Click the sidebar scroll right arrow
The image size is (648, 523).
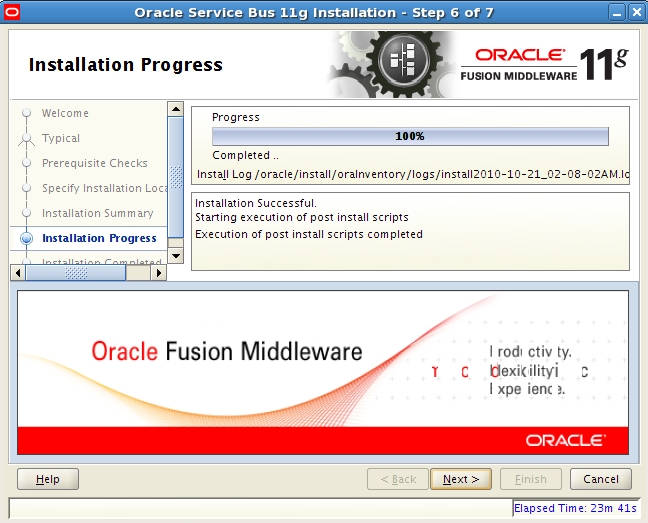(159, 273)
